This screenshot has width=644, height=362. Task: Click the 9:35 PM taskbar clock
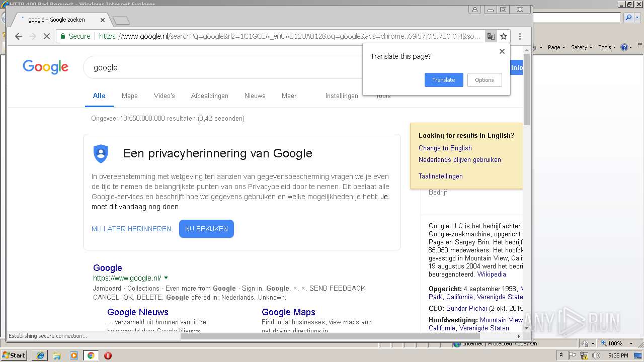pyautogui.click(x=618, y=355)
